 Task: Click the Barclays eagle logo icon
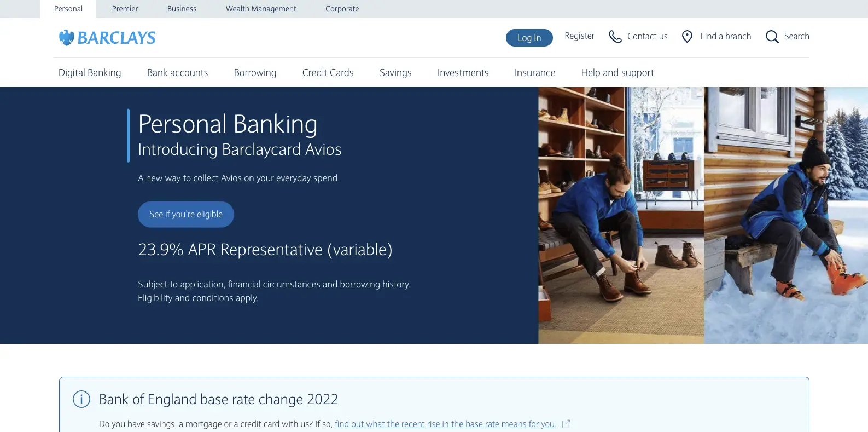pyautogui.click(x=67, y=38)
